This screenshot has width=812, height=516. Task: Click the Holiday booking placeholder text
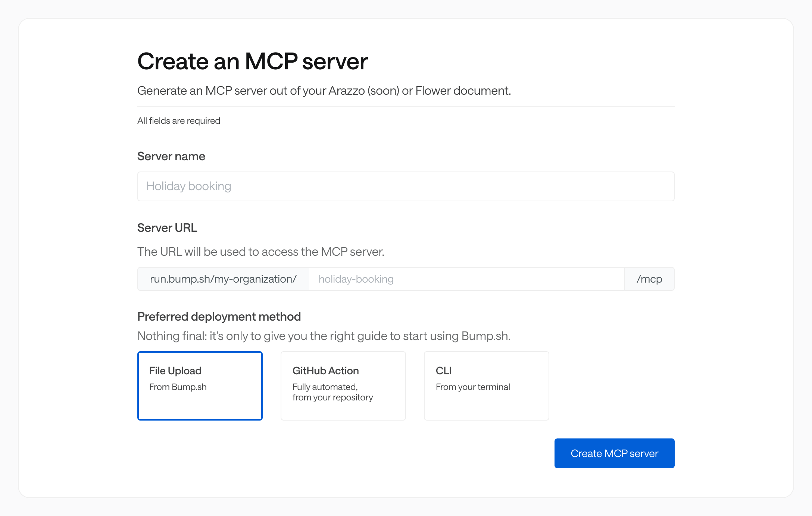click(189, 186)
